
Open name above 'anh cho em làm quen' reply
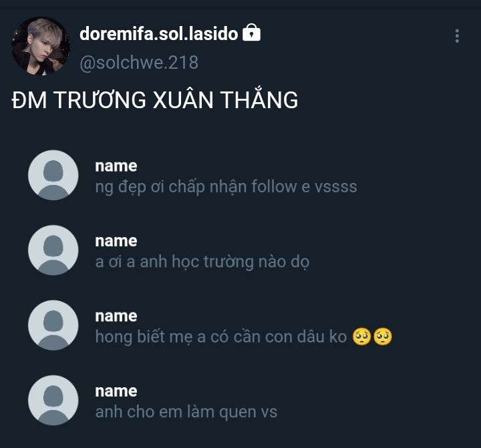(x=116, y=391)
